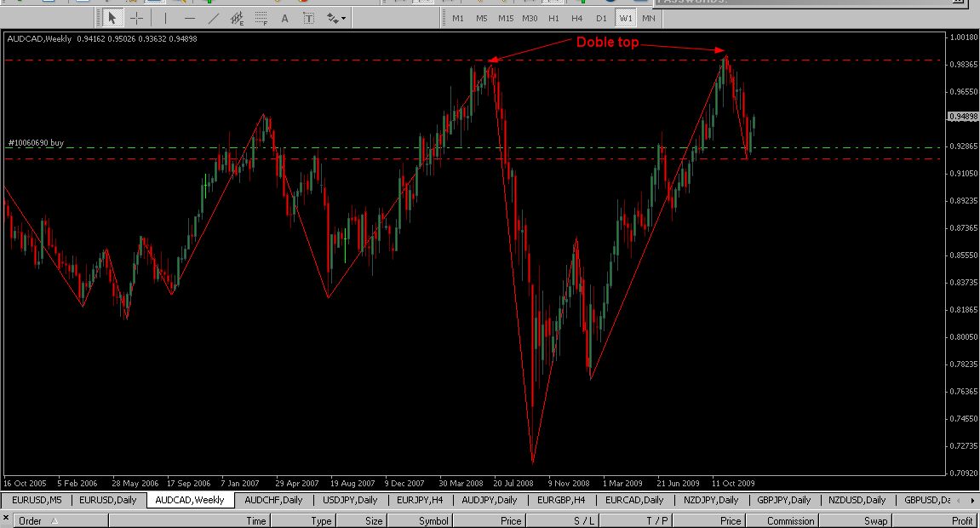
Task: Switch to the USDJPY,Daily chart tab
Action: pos(352,500)
